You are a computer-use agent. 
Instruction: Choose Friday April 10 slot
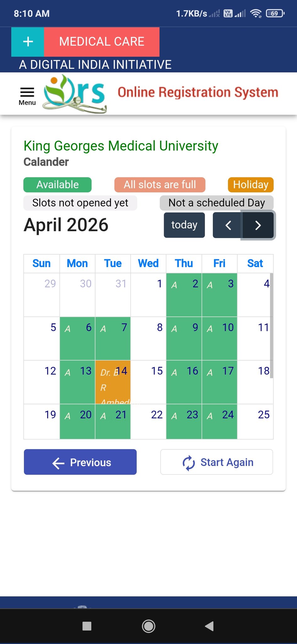(219, 338)
